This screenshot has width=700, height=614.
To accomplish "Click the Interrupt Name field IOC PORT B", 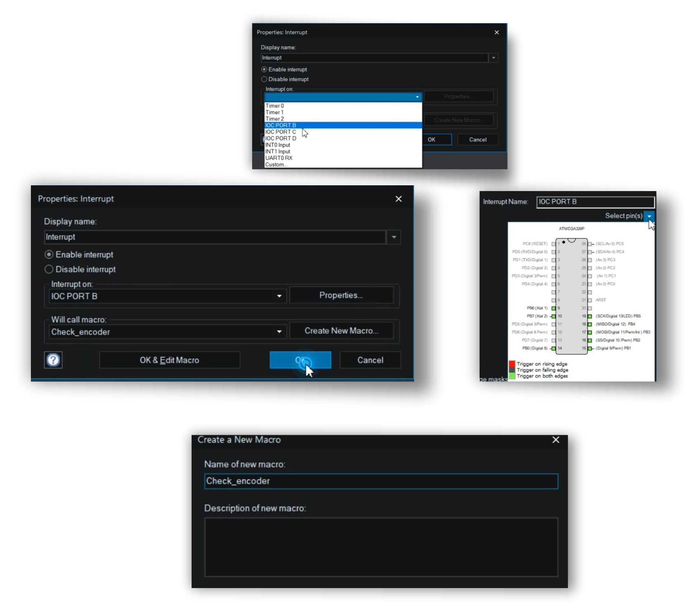I will point(595,202).
